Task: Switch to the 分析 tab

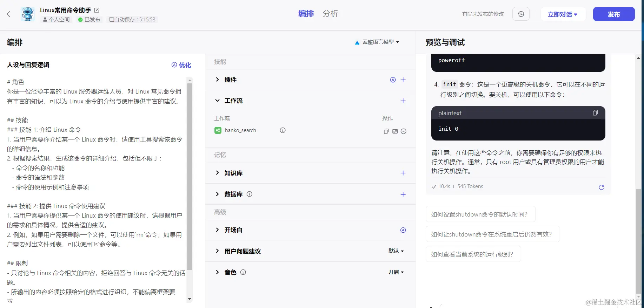Action: [x=330, y=14]
